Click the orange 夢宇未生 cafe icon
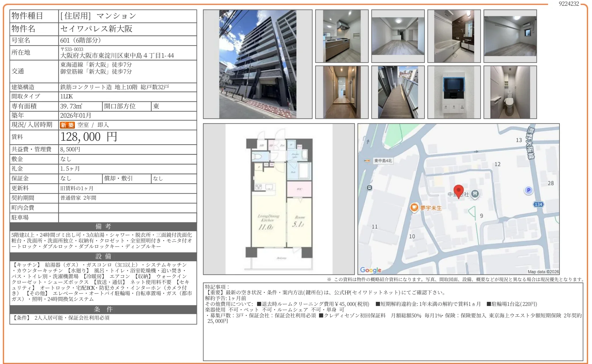This screenshot has height=364, width=592. pos(414,207)
